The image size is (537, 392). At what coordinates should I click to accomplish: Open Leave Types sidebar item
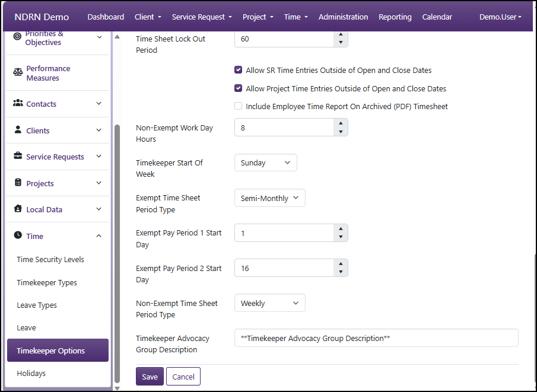click(x=37, y=305)
